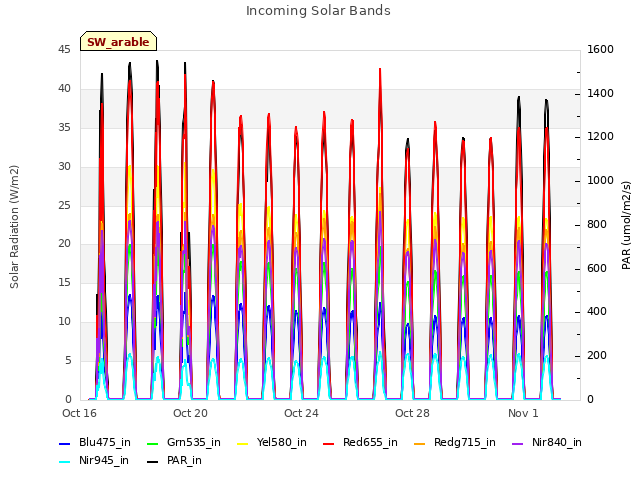Toggle the Nir840_in legend label
The height and width of the screenshot is (480, 640).
(557, 442)
